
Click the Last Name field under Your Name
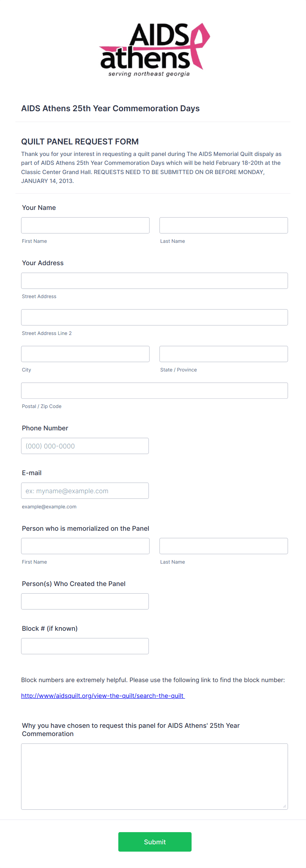(x=223, y=225)
